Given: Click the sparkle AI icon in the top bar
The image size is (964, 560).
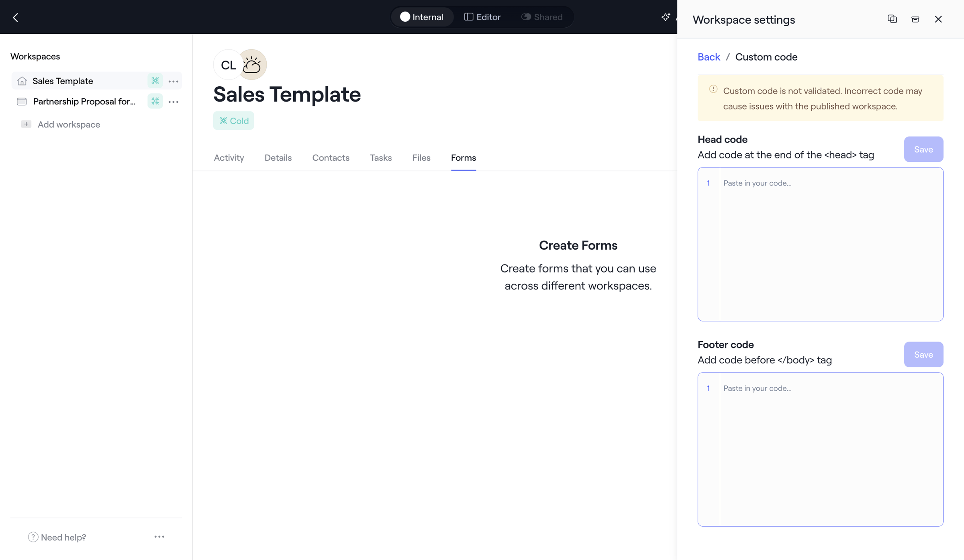Looking at the screenshot, I should click(x=666, y=17).
